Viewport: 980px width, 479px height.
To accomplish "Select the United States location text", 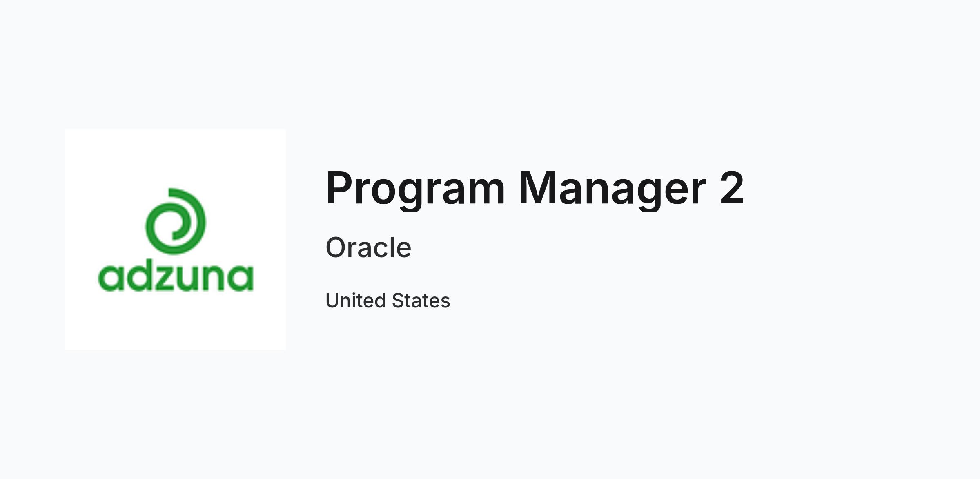I will (x=388, y=301).
